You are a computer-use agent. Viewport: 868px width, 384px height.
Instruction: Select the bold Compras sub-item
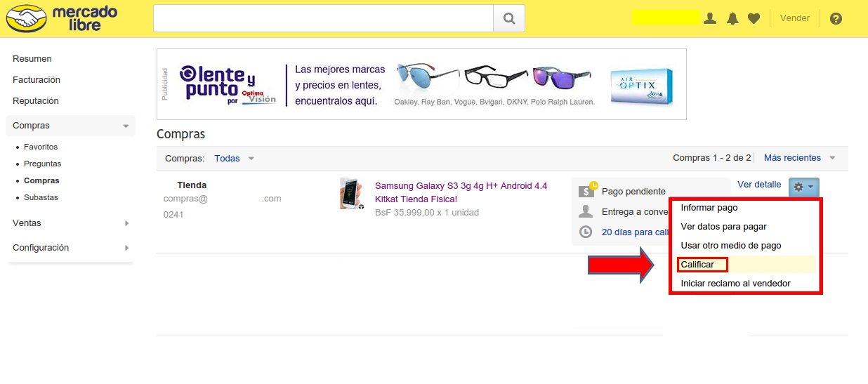coord(41,180)
